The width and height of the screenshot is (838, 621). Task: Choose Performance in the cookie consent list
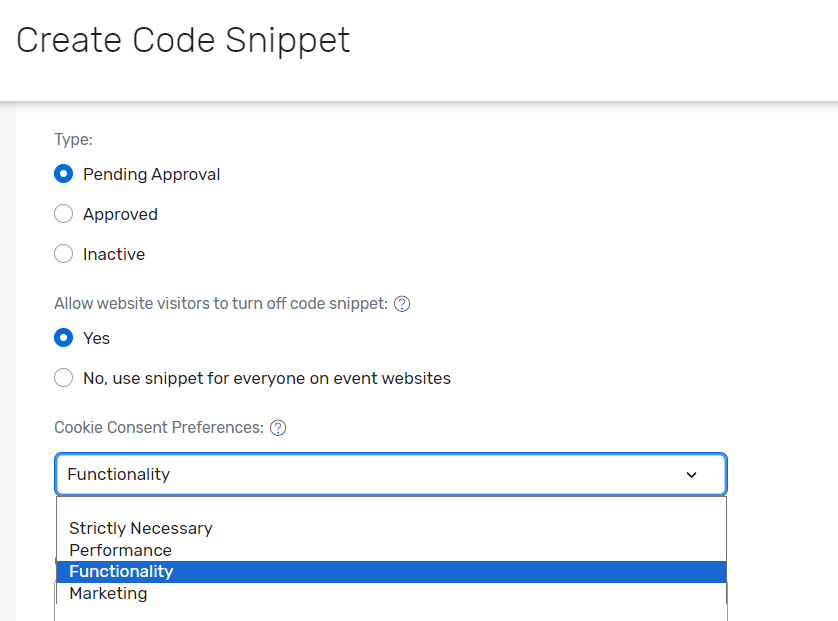click(120, 550)
